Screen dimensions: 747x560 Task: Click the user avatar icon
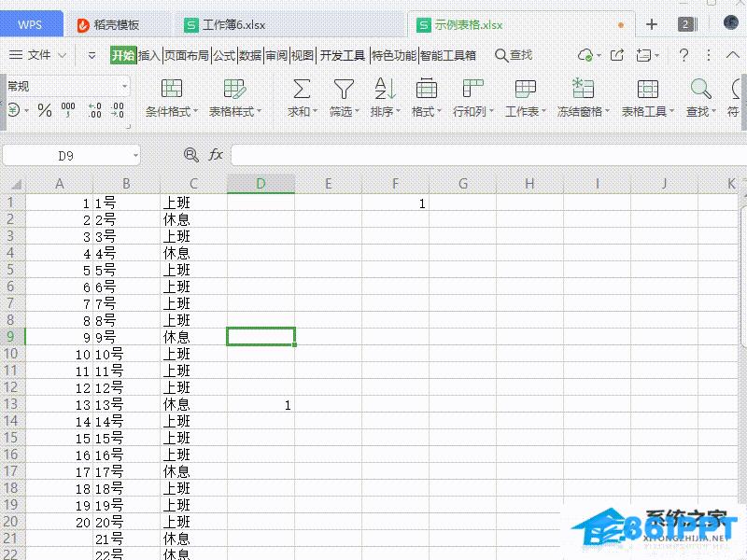[731, 22]
